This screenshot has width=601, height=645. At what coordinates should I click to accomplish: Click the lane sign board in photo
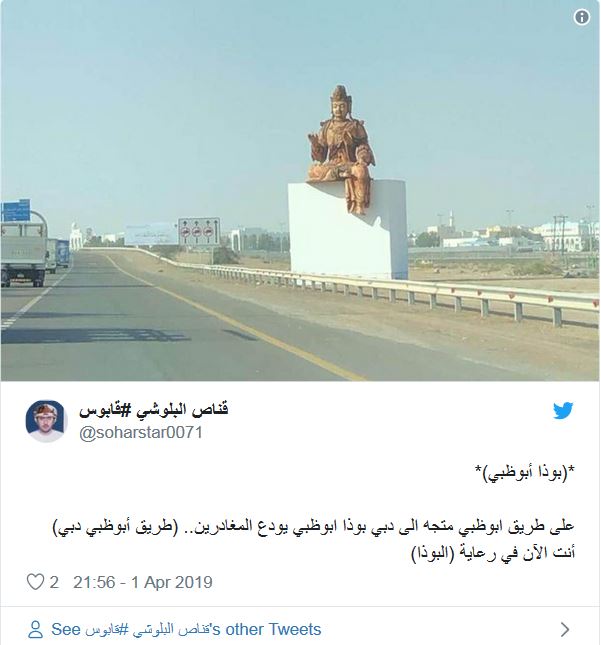pos(199,232)
